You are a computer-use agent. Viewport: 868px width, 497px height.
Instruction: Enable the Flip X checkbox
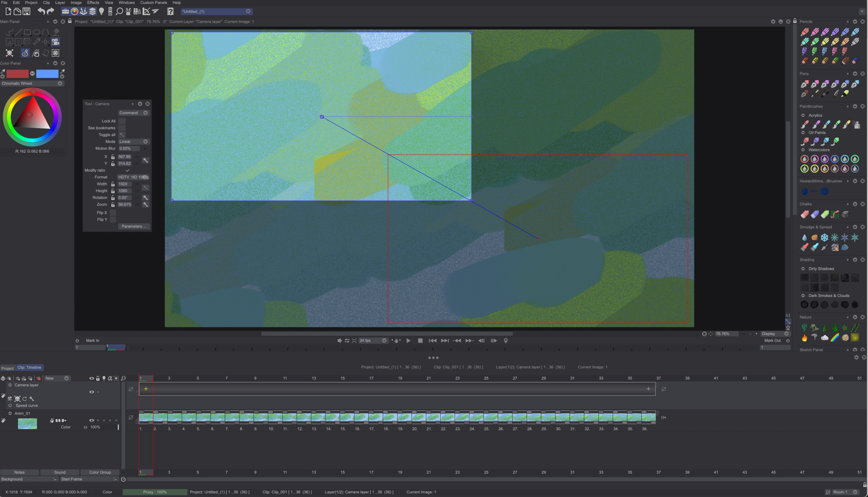tap(113, 212)
